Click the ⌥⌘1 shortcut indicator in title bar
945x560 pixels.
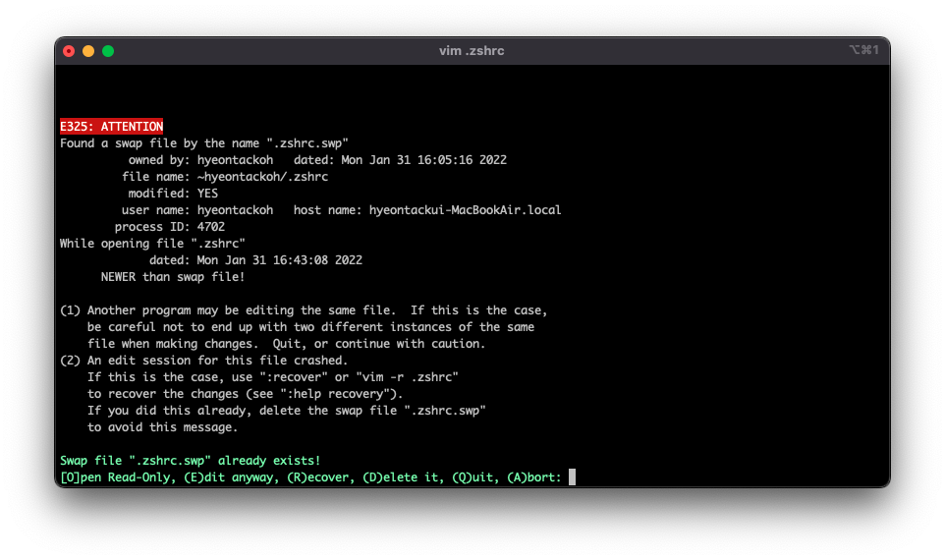[863, 49]
